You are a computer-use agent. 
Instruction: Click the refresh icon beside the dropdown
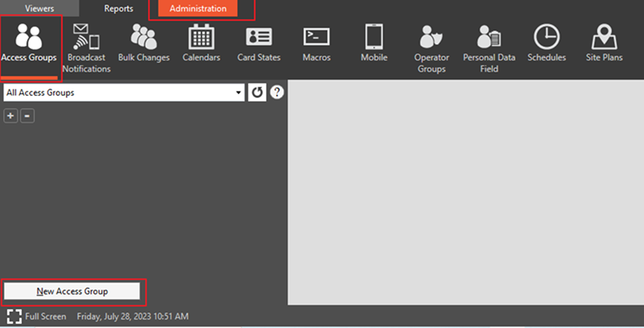(x=257, y=93)
